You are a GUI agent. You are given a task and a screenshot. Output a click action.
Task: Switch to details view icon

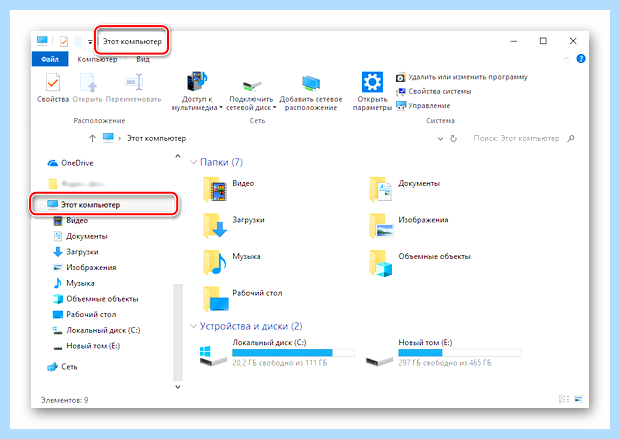564,399
